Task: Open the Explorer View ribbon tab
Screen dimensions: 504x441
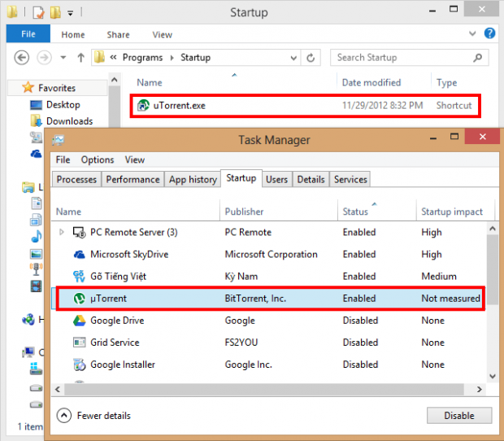Action: (x=163, y=35)
